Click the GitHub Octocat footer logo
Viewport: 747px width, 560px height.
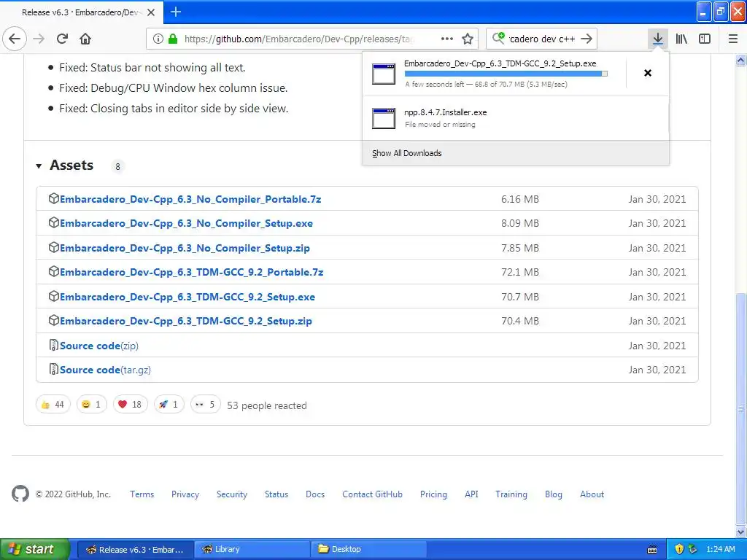[x=20, y=494]
